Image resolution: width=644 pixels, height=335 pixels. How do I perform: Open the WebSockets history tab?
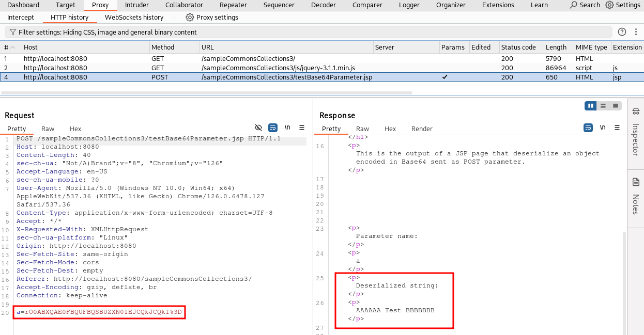click(x=134, y=17)
